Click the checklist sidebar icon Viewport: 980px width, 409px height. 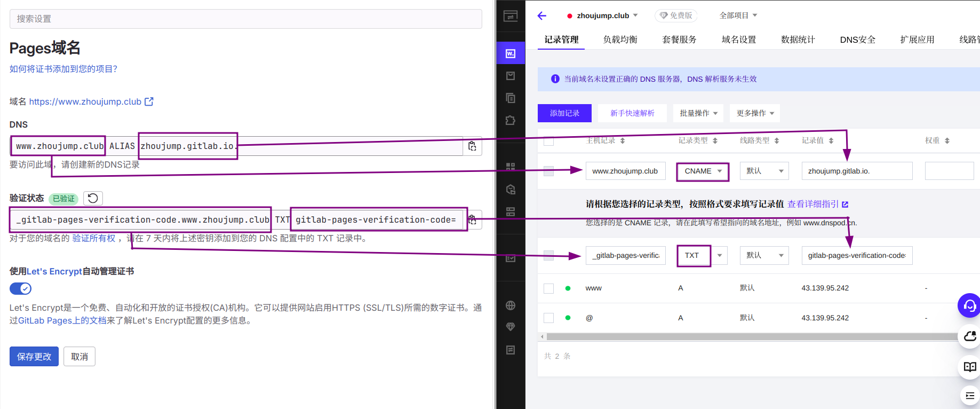coord(511,258)
